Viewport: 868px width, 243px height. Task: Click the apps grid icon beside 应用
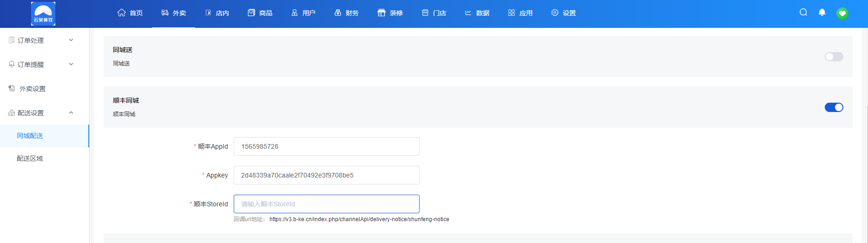pyautogui.click(x=512, y=13)
